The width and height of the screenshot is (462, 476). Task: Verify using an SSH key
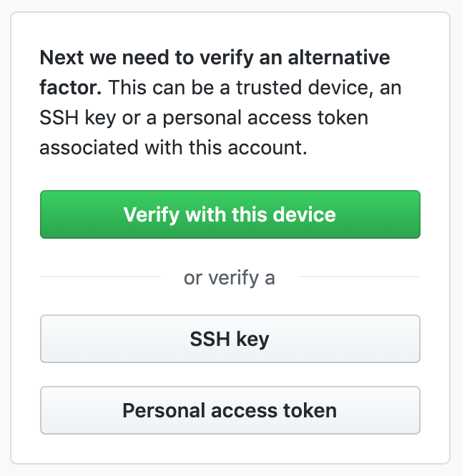[230, 339]
